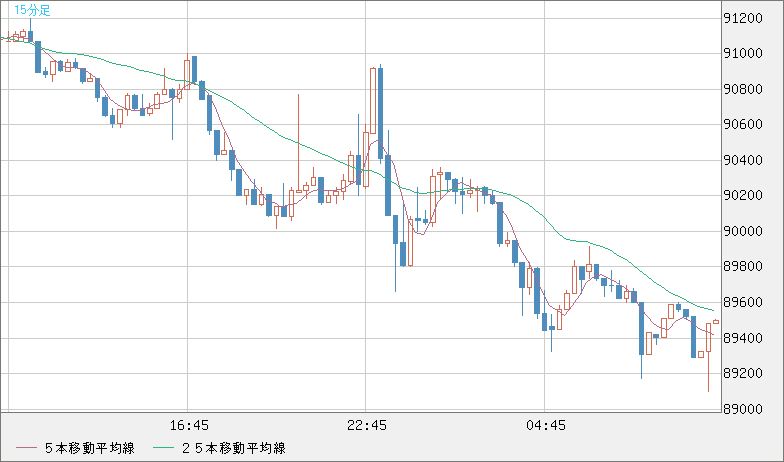Click the 89800 price axis label

point(743,266)
